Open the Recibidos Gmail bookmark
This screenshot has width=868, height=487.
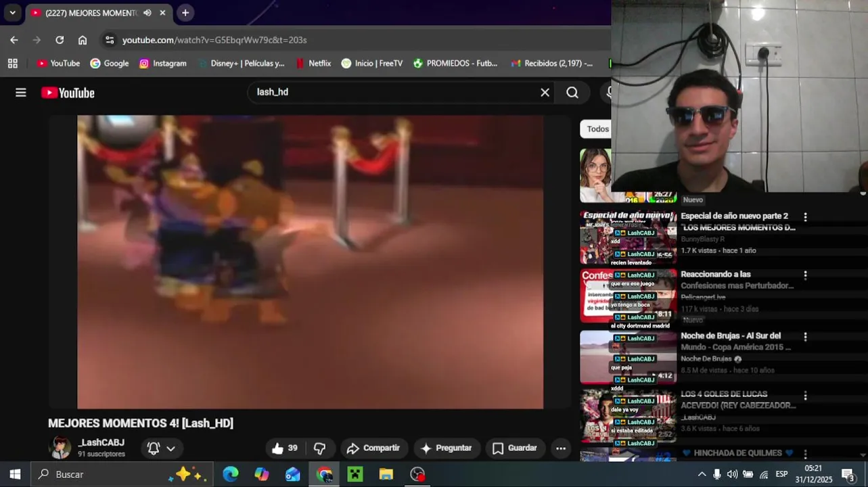tap(551, 63)
